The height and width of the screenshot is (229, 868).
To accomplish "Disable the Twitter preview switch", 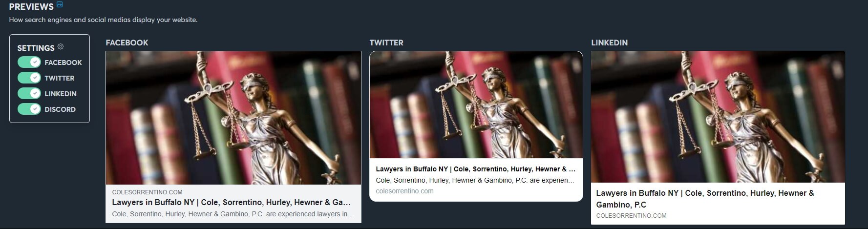I will coord(29,78).
